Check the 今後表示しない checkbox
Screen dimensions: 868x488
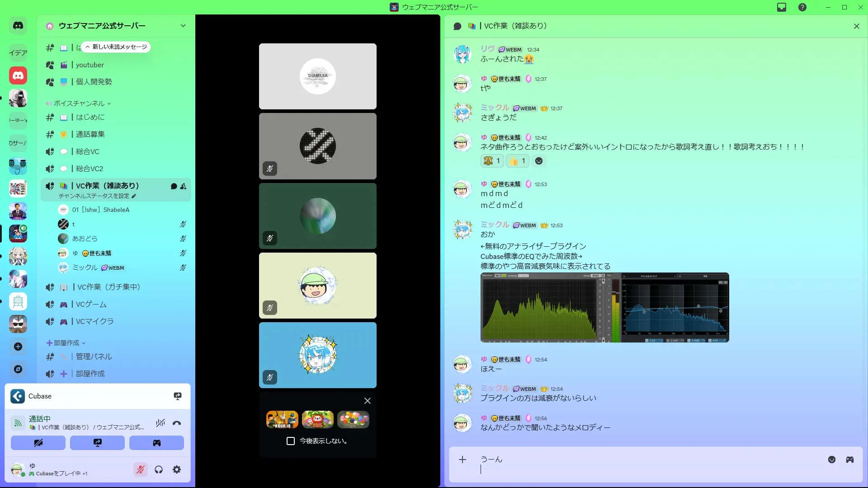pyautogui.click(x=291, y=441)
